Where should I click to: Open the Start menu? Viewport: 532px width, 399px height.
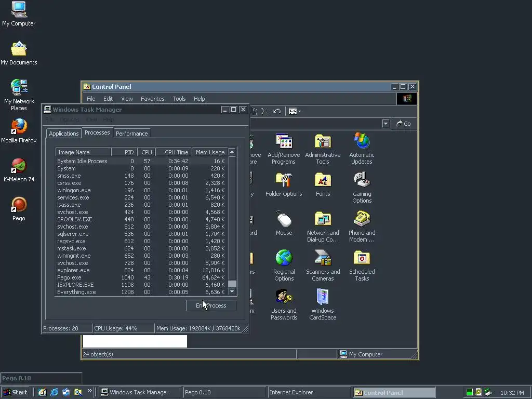15,392
